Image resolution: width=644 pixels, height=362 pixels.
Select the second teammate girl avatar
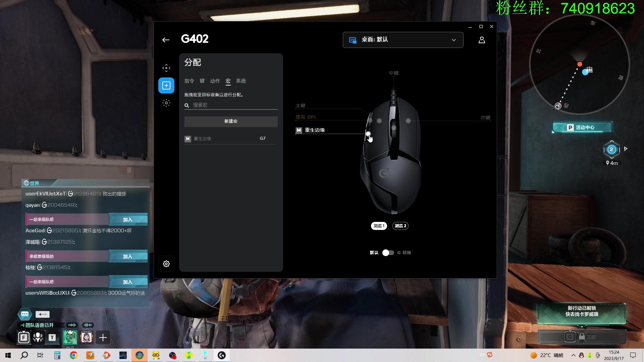click(87, 338)
